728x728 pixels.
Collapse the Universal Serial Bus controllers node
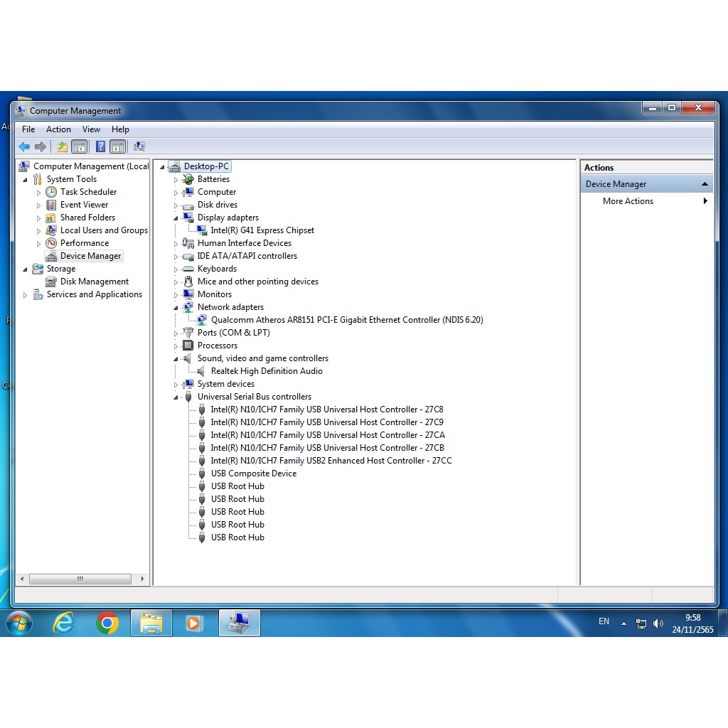pos(176,397)
